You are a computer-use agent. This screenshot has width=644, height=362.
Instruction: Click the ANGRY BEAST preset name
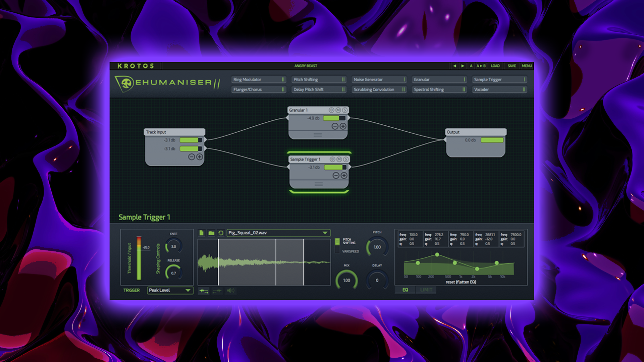point(306,66)
